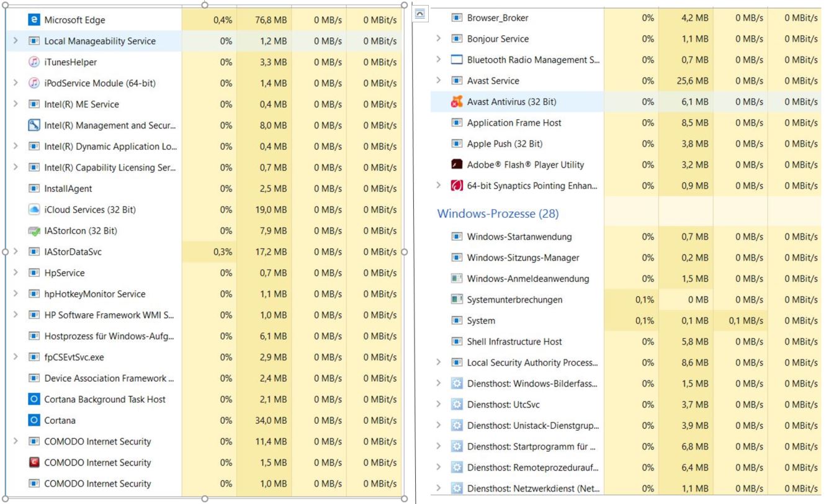Select the iTunesHelper process name
Image resolution: width=826 pixels, height=504 pixels.
71,62
